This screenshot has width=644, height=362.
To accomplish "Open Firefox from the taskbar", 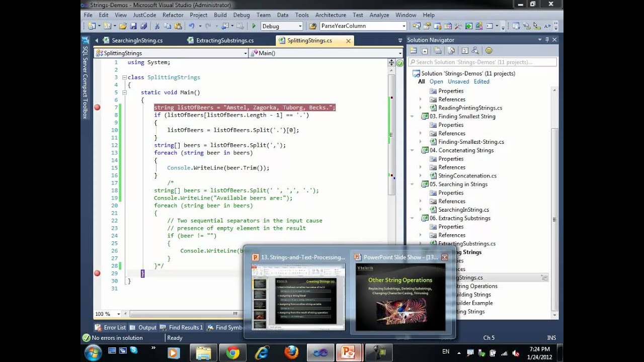I will click(x=291, y=352).
